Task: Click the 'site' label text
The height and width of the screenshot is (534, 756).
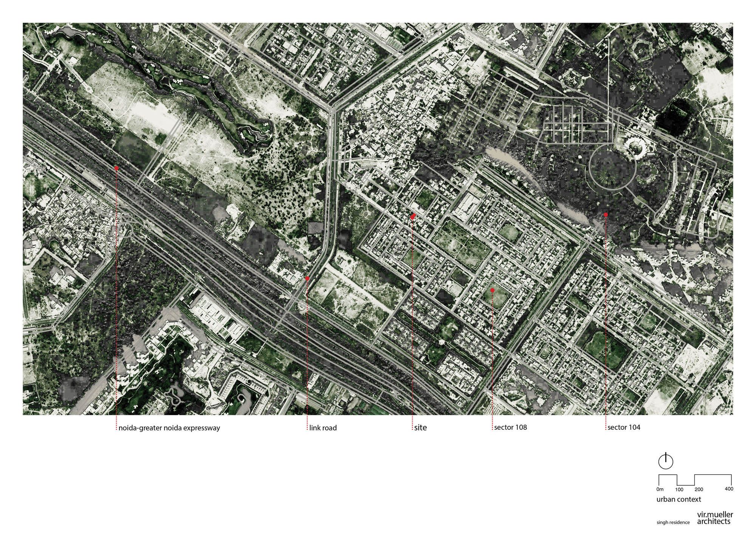Action: [x=420, y=428]
